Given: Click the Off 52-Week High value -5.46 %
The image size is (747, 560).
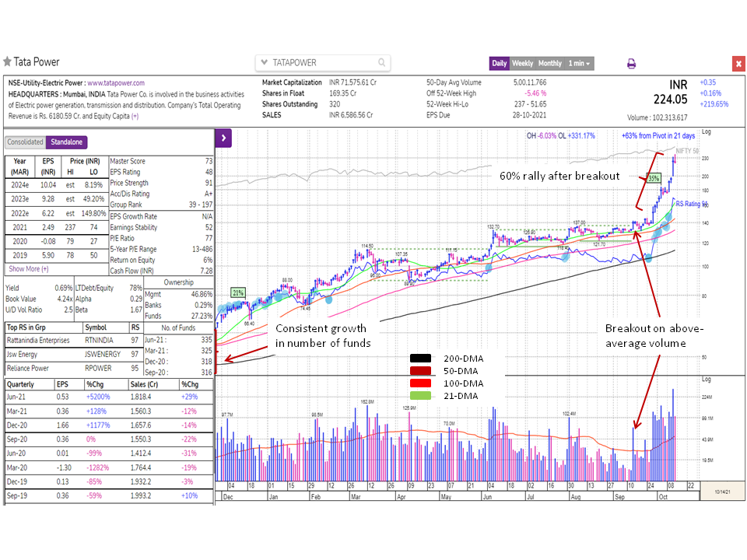Looking at the screenshot, I should (x=535, y=93).
